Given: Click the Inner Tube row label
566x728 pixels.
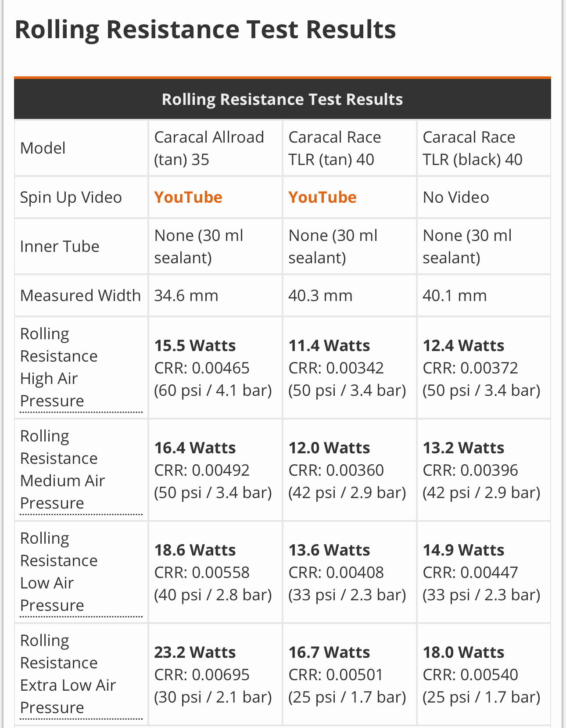Looking at the screenshot, I should pos(60,247).
